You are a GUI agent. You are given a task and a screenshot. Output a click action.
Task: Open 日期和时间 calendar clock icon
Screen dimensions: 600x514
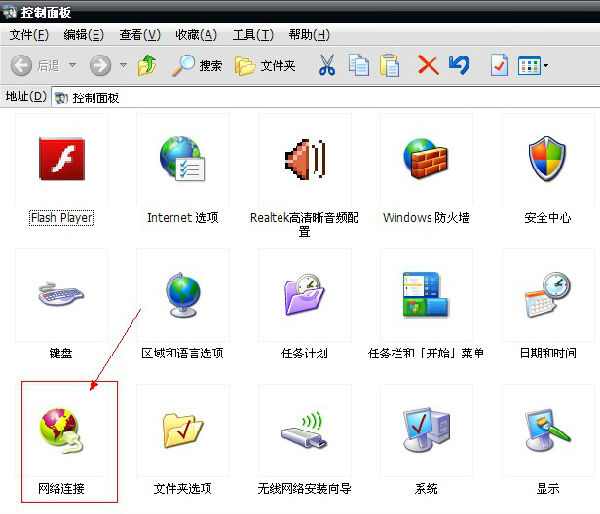[547, 294]
